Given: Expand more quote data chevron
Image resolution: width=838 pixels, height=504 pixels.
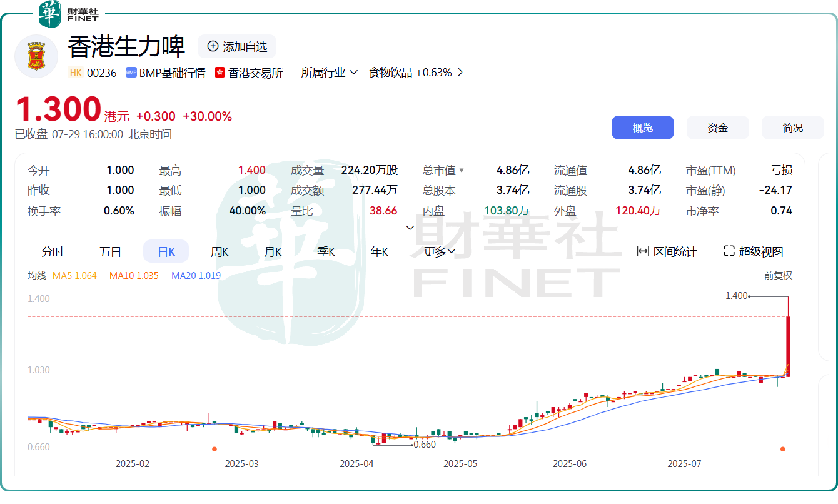Looking at the screenshot, I should [410, 228].
